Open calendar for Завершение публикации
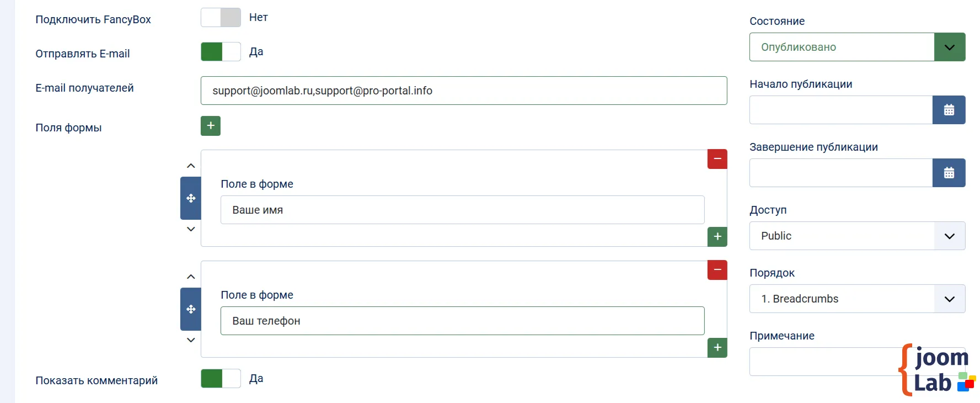Screen dimensions: 980x403 point(949,173)
